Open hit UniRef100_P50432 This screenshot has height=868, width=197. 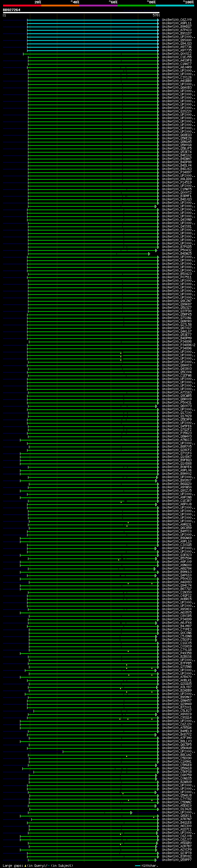pyautogui.click(x=177, y=250)
